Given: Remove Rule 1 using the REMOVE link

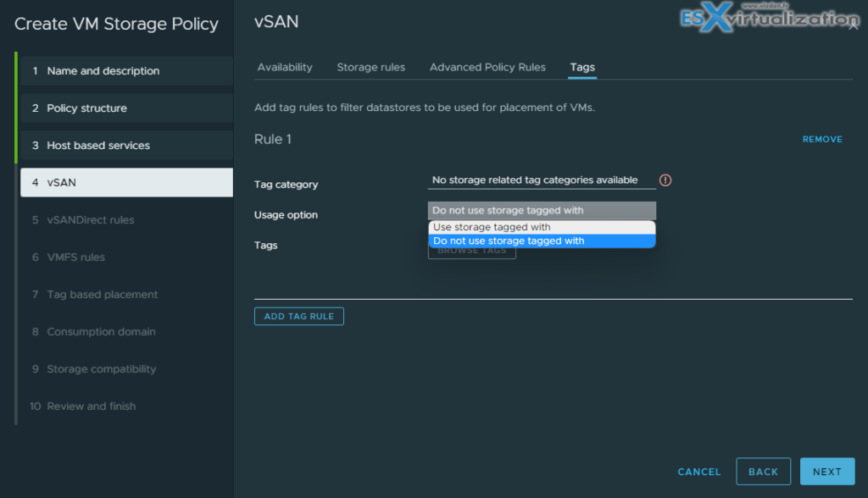Looking at the screenshot, I should click(x=821, y=138).
